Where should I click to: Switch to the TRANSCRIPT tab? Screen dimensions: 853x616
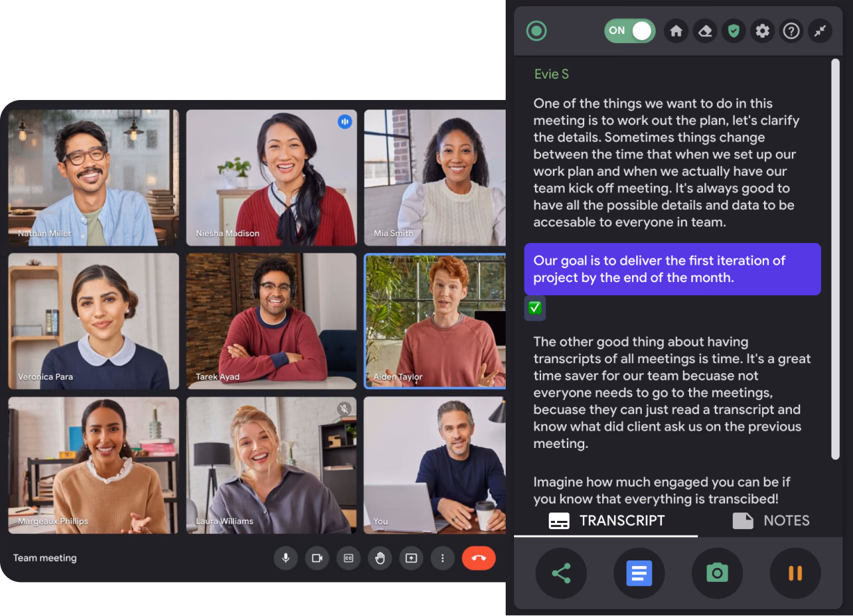pos(606,521)
